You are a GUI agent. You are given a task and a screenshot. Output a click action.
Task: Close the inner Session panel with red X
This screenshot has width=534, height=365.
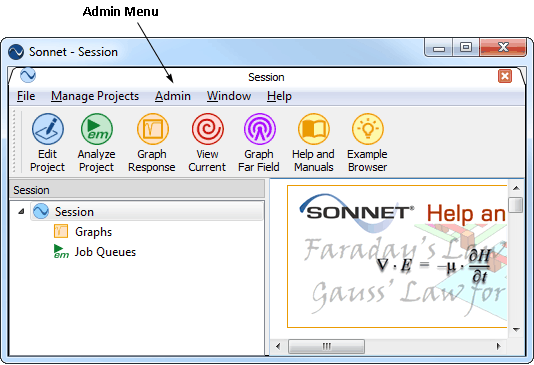(505, 76)
